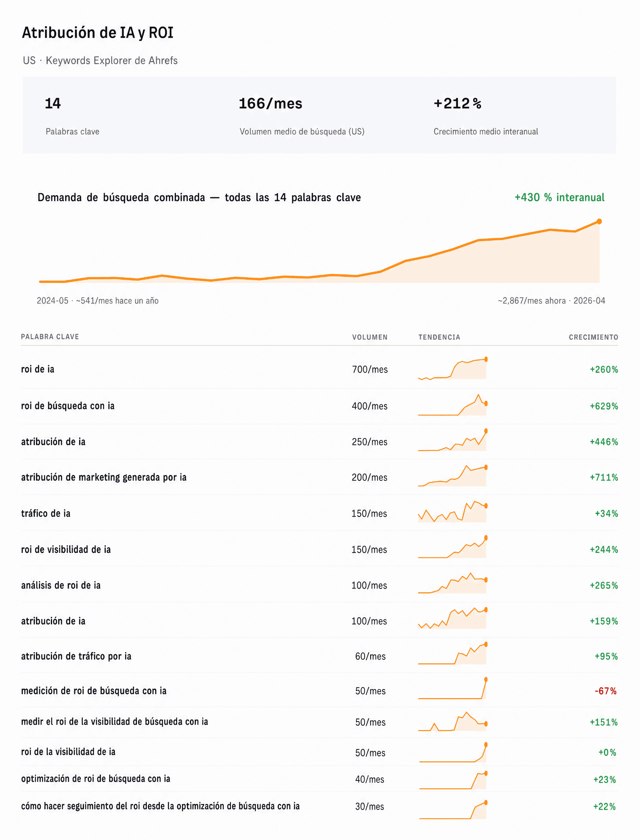
Task: Click the end point of combined demand chart
Action: pyautogui.click(x=599, y=221)
